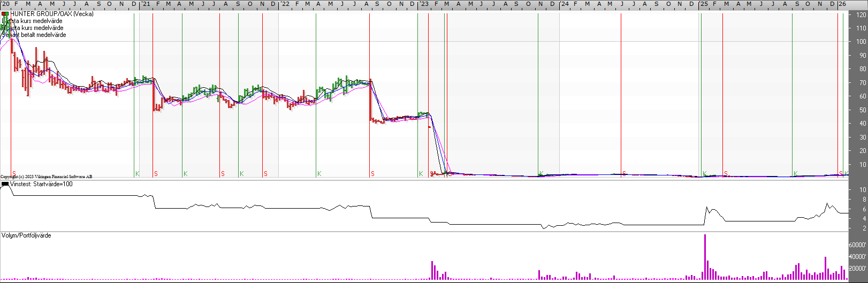Viewport: 868px width, 283px height.
Task: Click the green K marker at December 2020
Action: (x=138, y=174)
